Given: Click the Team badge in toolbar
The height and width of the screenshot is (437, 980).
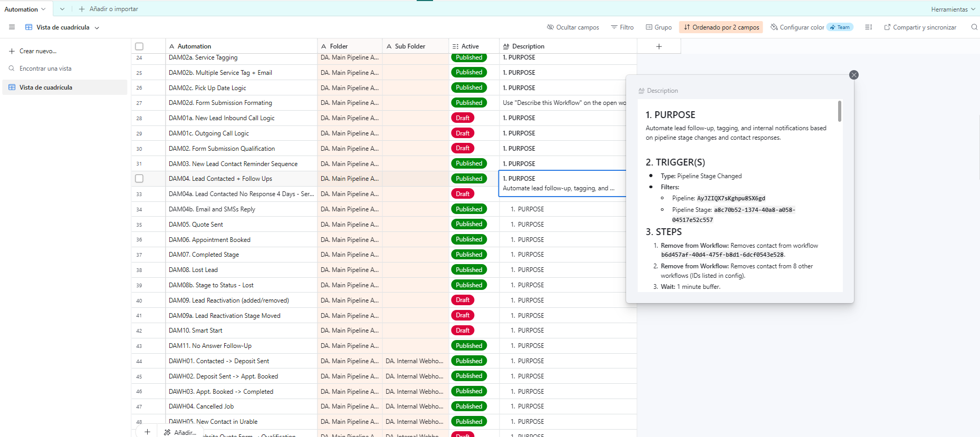Looking at the screenshot, I should (840, 27).
